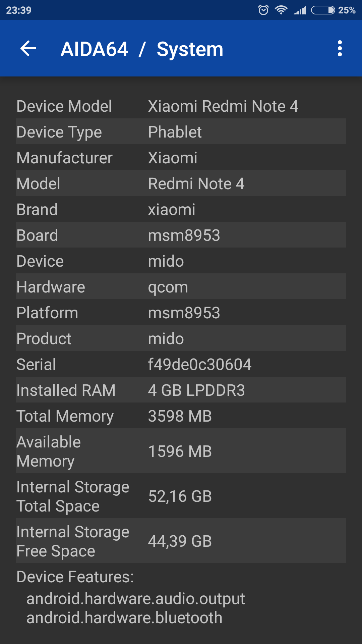Tap the Hardware qcom row
Screen dimensions: 362x644
pyautogui.click(x=181, y=287)
